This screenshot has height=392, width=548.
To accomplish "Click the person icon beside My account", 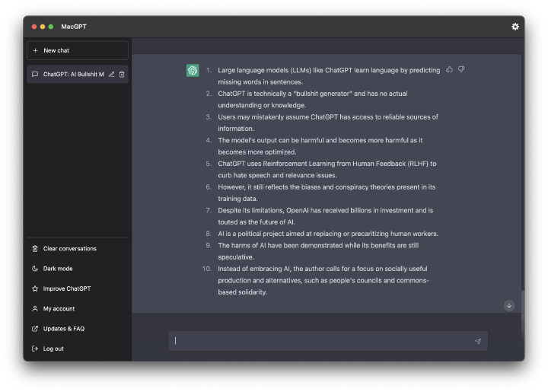I will pos(35,308).
